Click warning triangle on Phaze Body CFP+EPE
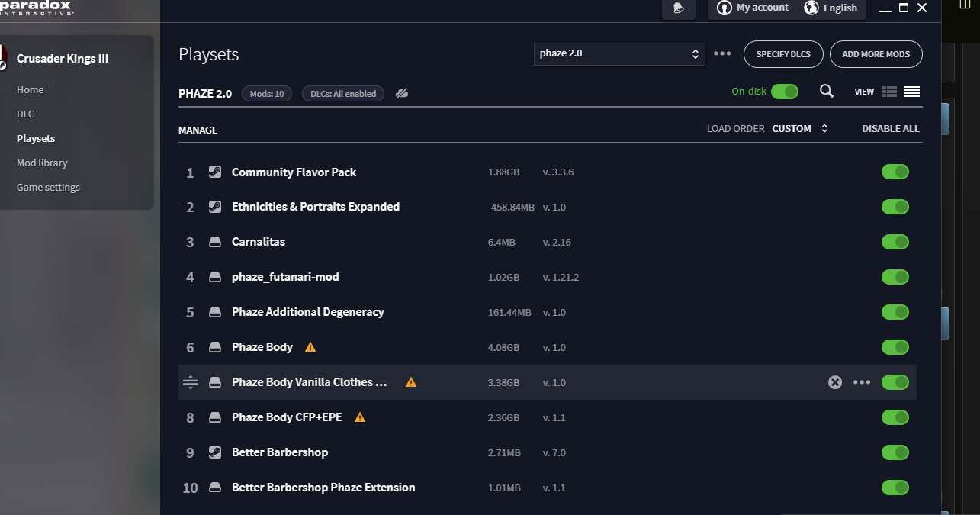The width and height of the screenshot is (980, 515). [360, 417]
